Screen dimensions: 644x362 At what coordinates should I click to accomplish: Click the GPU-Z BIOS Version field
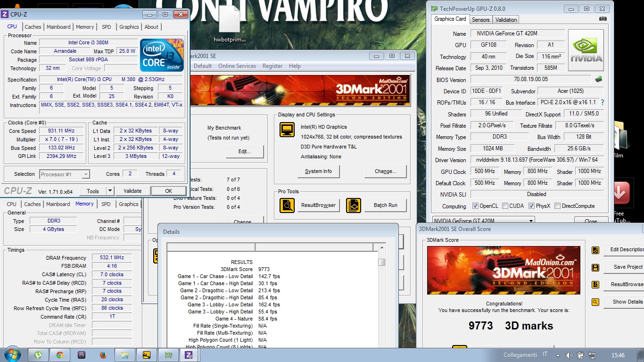[530, 80]
